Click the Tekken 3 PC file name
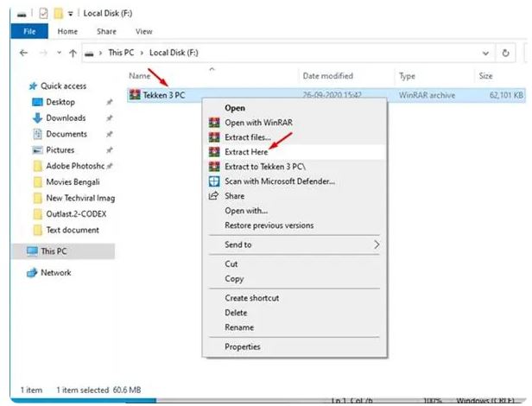 click(x=164, y=95)
